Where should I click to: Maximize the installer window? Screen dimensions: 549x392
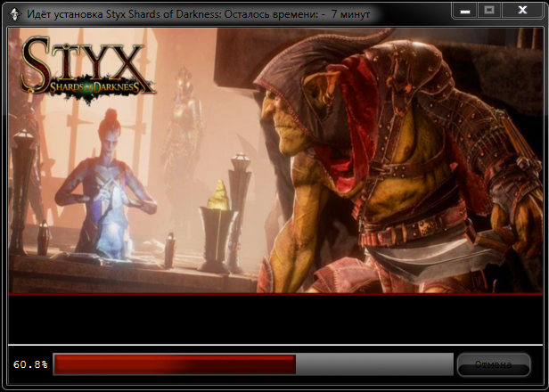coord(489,11)
